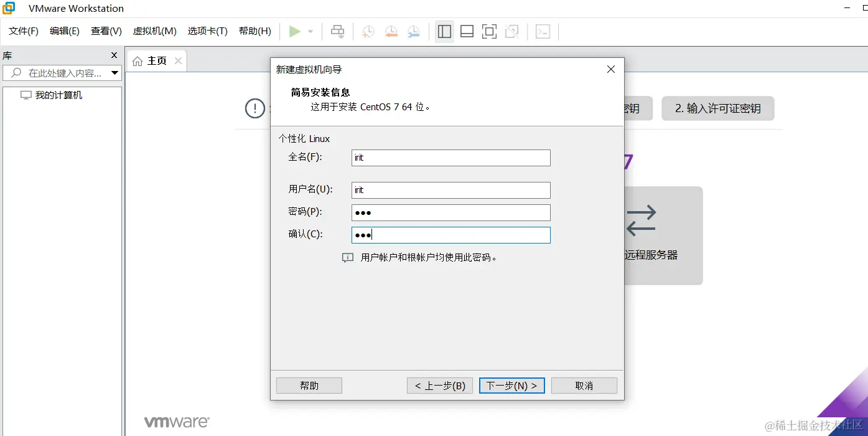The height and width of the screenshot is (436, 868).
Task: Close the 主页 tab
Action: click(178, 61)
